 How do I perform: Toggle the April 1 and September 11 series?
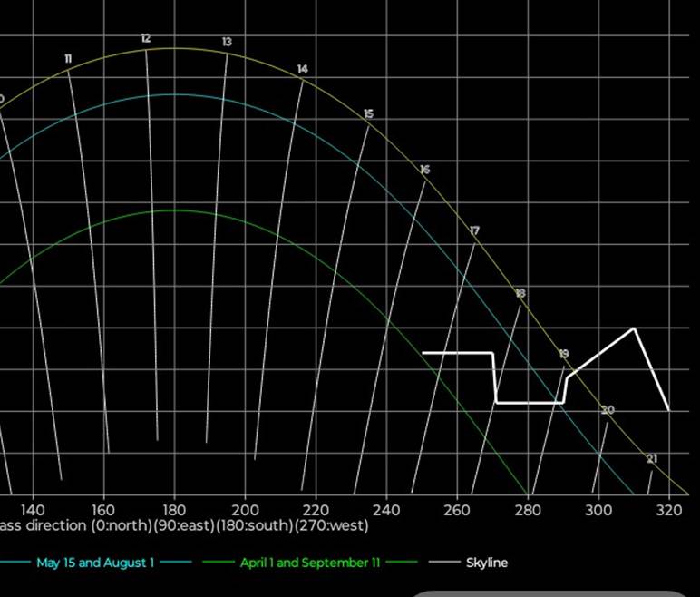pyautogui.click(x=309, y=563)
